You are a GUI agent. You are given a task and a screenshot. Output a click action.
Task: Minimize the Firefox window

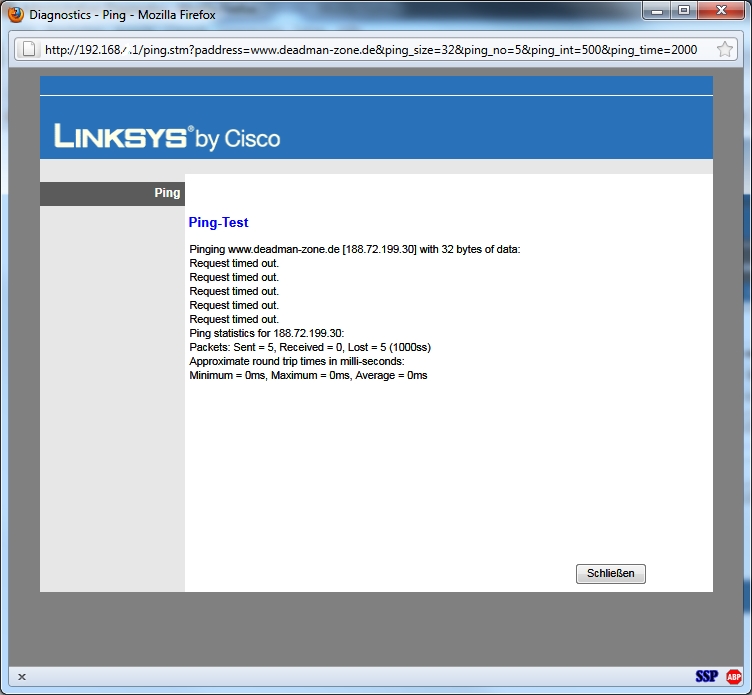tap(657, 11)
